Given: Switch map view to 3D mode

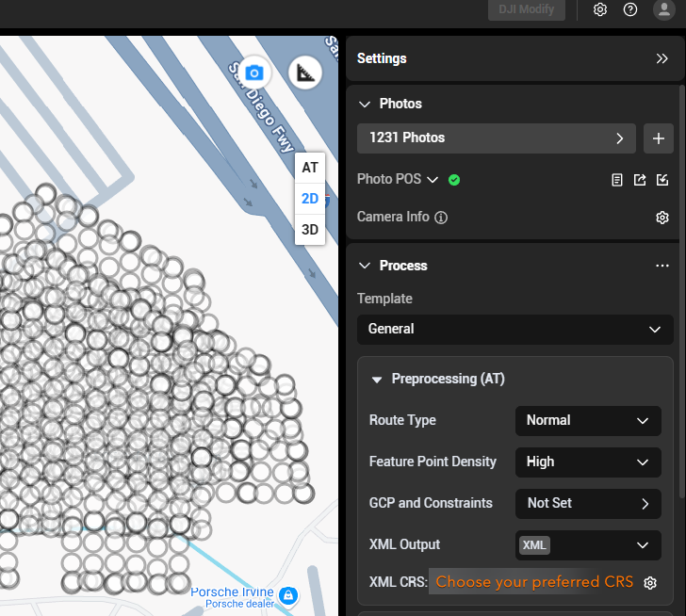Looking at the screenshot, I should (x=310, y=229).
